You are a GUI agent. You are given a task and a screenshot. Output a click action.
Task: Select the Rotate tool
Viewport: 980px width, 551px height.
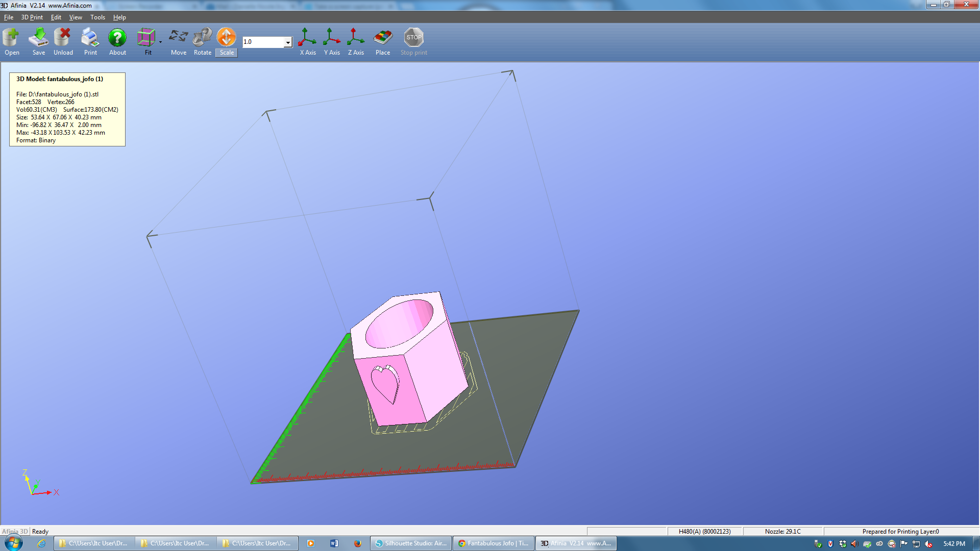click(203, 42)
